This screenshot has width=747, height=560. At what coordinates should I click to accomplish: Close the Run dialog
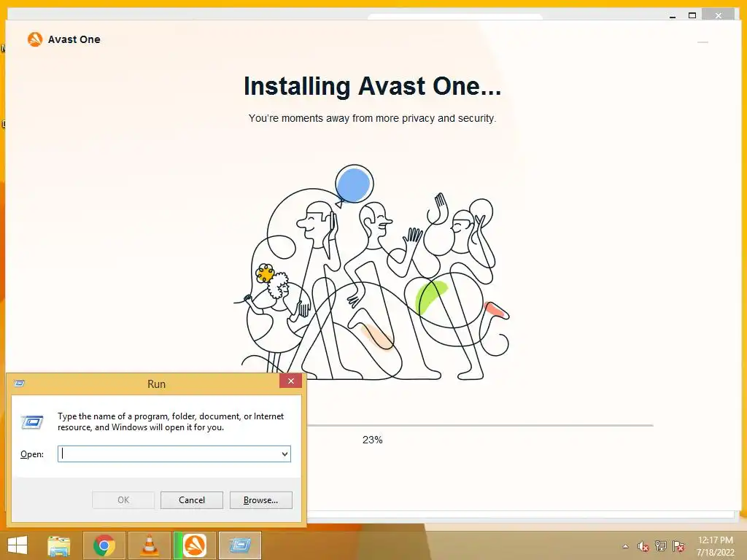click(x=290, y=381)
